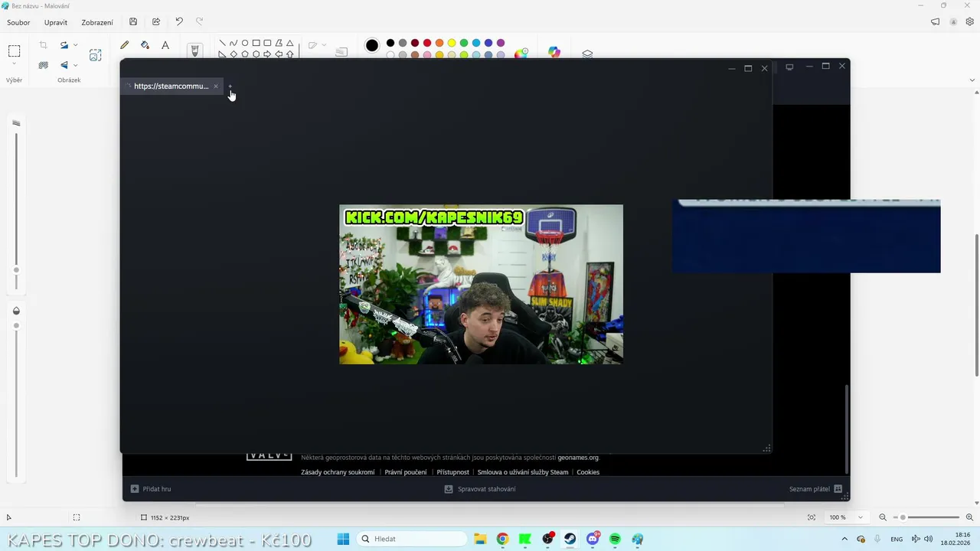
Task: Open Paint settings gear
Action: pos(970,22)
